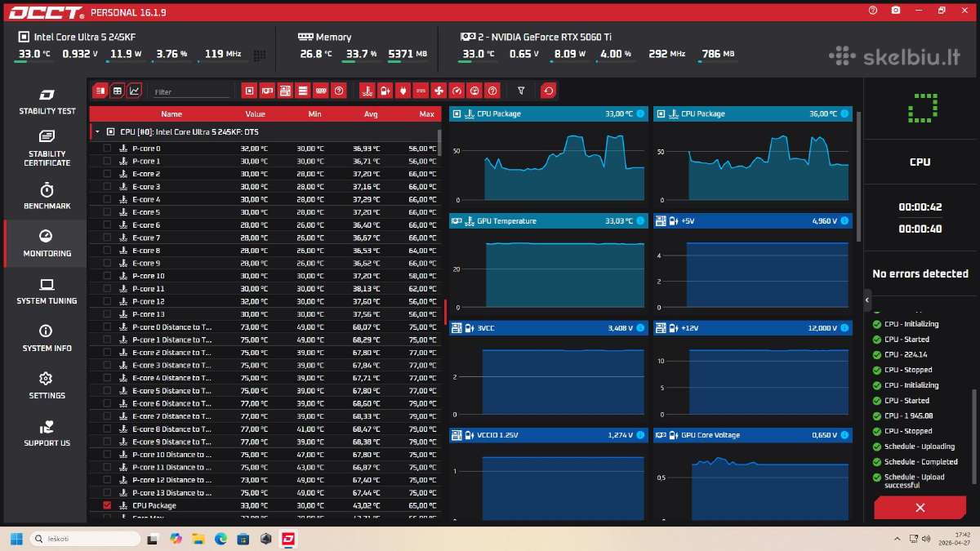Screen dimensions: 980x551
Task: Open the funnel advanced filter
Action: point(521,91)
